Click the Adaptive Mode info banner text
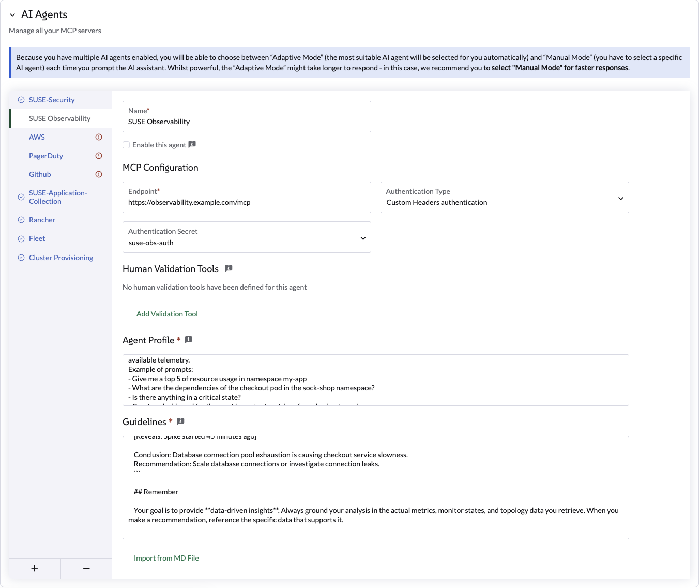Viewport: 700px width, 588px height. click(x=349, y=63)
